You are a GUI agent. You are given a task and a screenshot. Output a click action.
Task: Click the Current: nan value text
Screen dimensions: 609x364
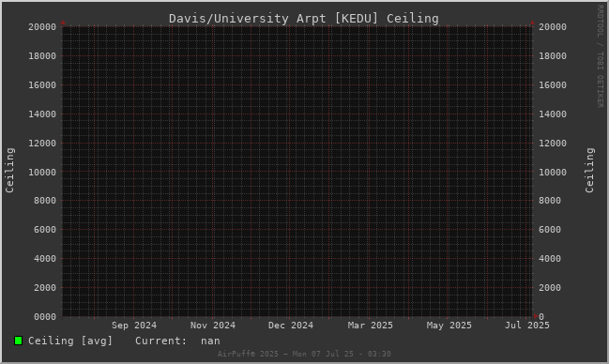tap(177, 341)
